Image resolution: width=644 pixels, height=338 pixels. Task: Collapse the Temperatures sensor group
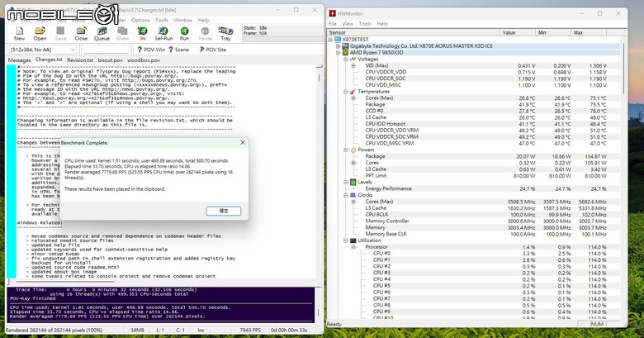click(344, 91)
